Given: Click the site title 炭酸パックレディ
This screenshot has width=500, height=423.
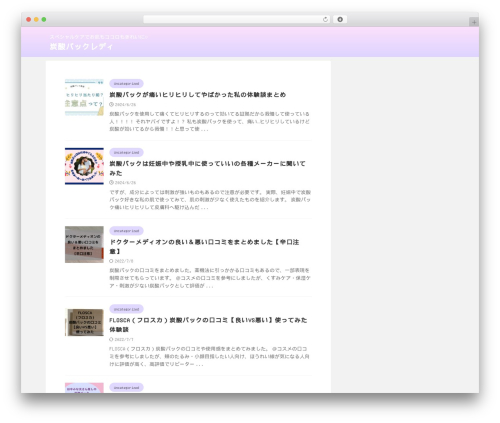Looking at the screenshot, I should (x=82, y=46).
